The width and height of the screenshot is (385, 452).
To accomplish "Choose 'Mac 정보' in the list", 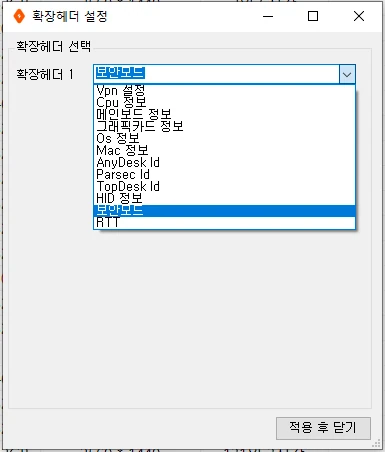I will tap(224, 150).
